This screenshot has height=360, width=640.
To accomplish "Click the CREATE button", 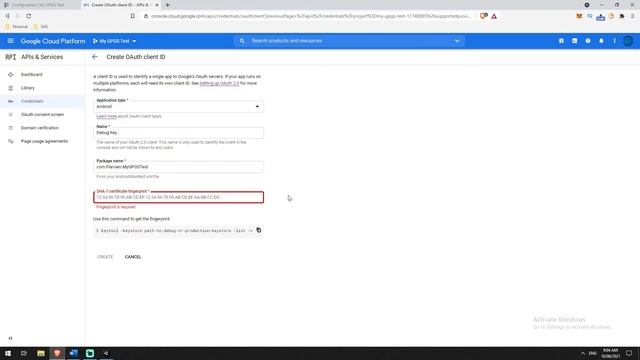I will 105,257.
